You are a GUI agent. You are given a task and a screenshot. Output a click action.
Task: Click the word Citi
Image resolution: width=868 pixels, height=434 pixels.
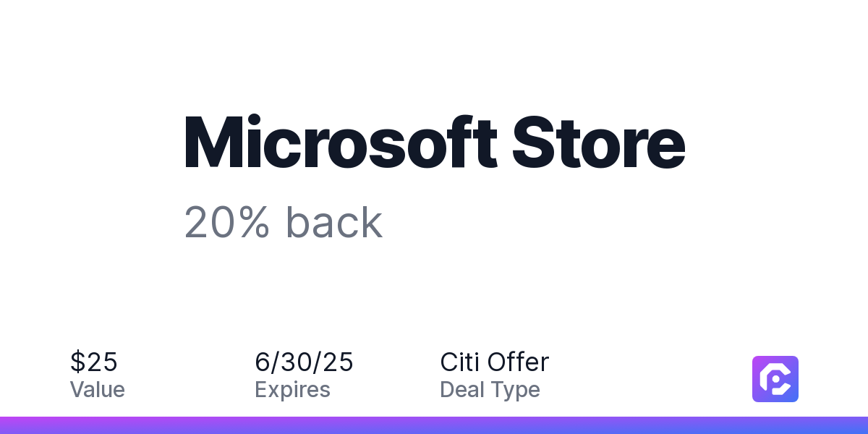[x=459, y=362]
